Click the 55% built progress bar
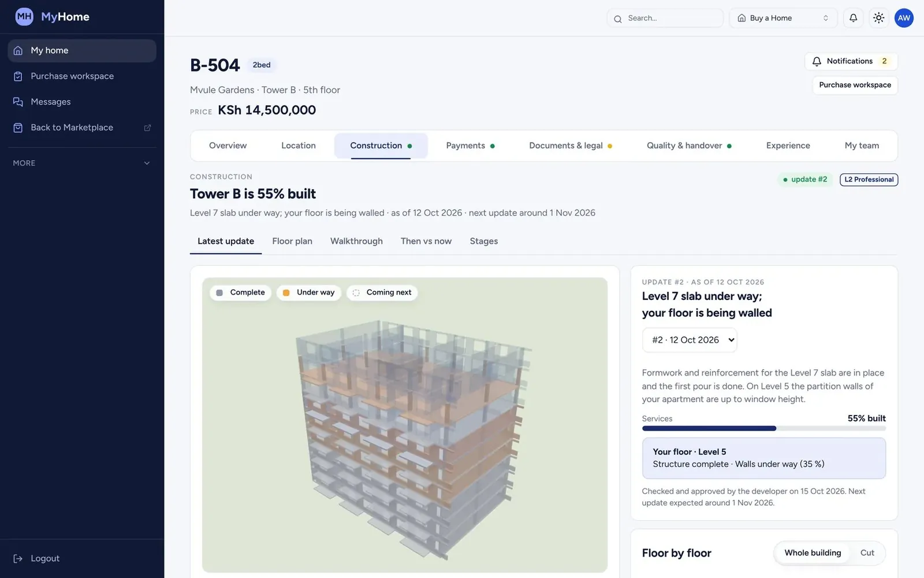This screenshot has width=924, height=578. (763, 428)
